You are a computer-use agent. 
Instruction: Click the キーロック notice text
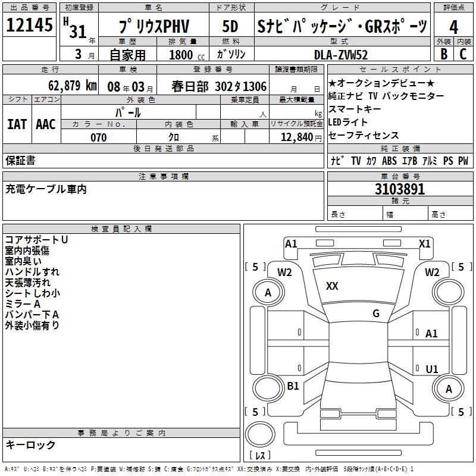[x=30, y=444]
